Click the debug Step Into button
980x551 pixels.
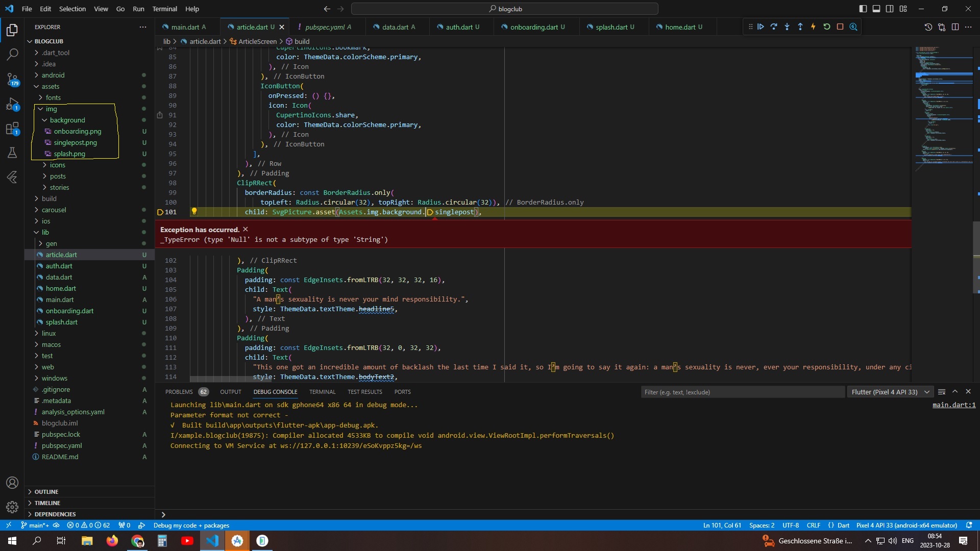787,27
